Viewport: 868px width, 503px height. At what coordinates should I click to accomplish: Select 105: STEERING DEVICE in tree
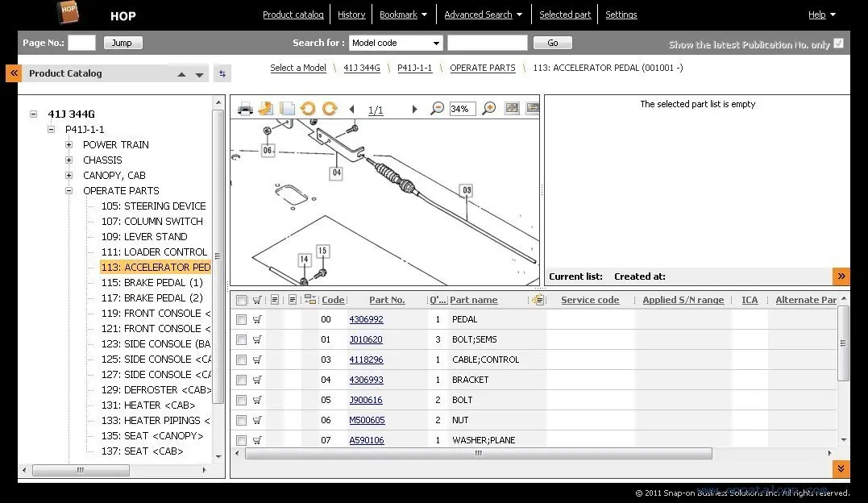153,206
